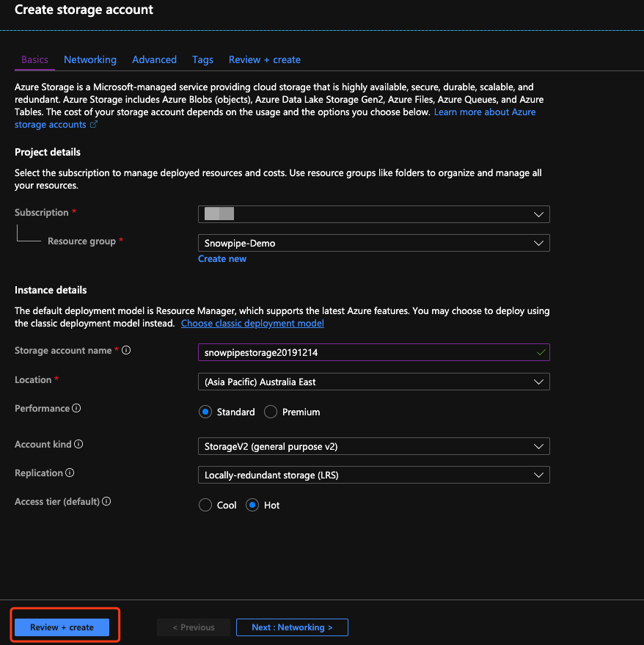Focus the Storage account name field
The image size is (644, 645).
tap(374, 352)
